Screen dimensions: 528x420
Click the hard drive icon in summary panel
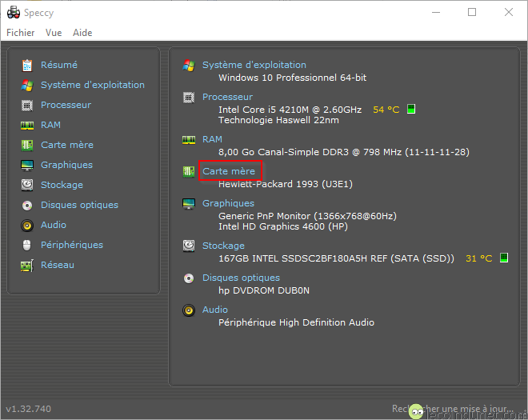(189, 246)
